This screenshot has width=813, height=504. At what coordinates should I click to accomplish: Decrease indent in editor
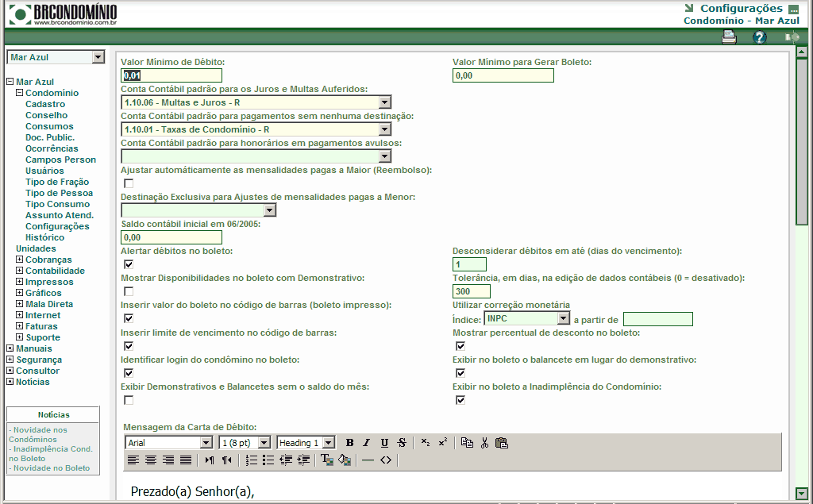[x=286, y=460]
